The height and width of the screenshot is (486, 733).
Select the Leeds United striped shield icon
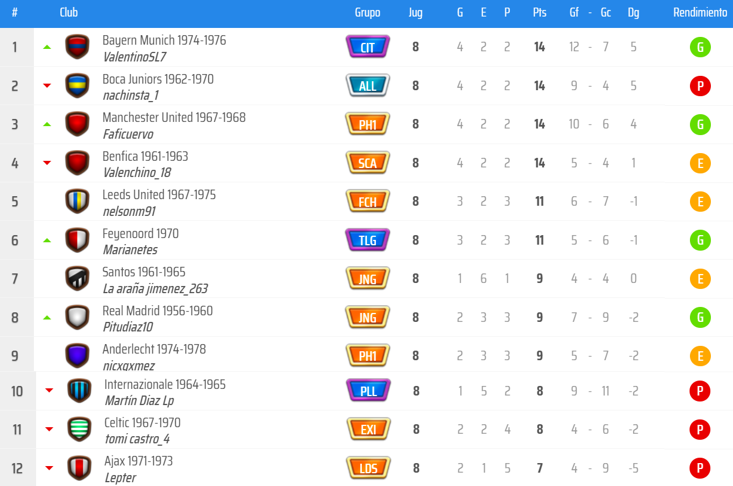(x=77, y=201)
